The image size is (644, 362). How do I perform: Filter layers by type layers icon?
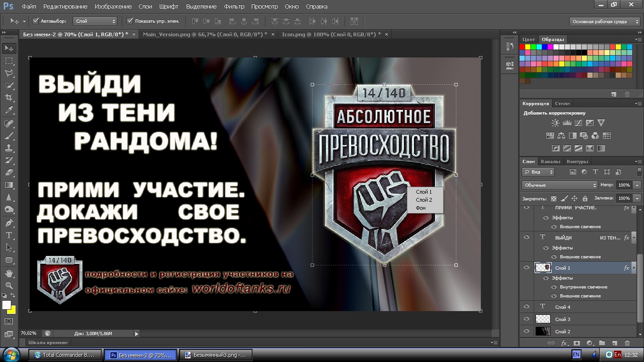pos(595,172)
